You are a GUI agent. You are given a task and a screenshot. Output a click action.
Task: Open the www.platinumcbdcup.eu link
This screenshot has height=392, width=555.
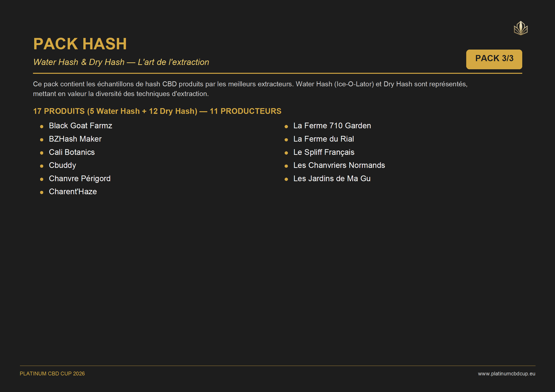click(x=506, y=373)
